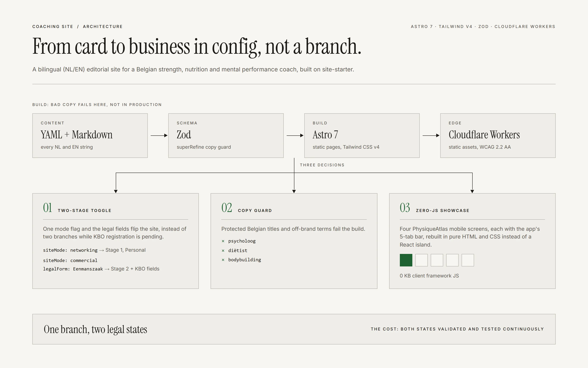Click 'superRefine copy guard' text
Viewport: 588px width, 368px height.
click(x=204, y=147)
